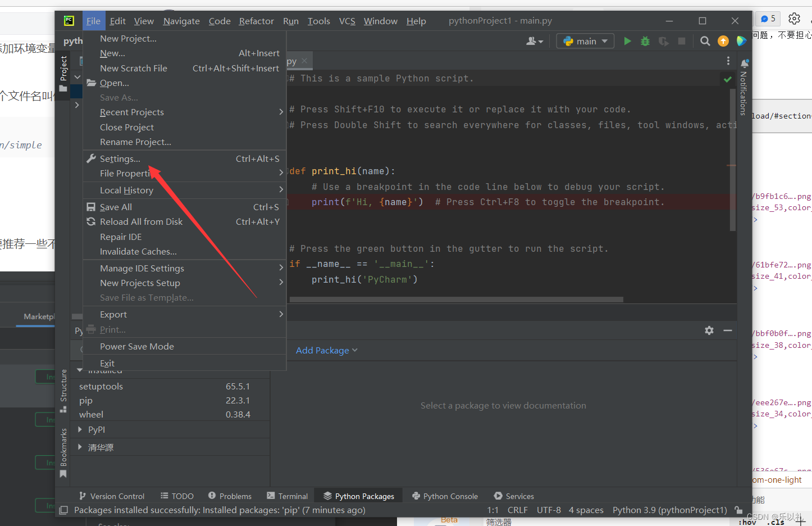The image size is (812, 526).
Task: Start debugging with the bug icon
Action: [645, 41]
